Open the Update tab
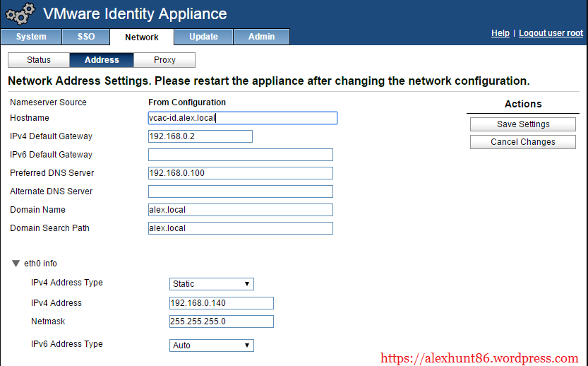Screen dimensions: 588x366 pos(203,37)
